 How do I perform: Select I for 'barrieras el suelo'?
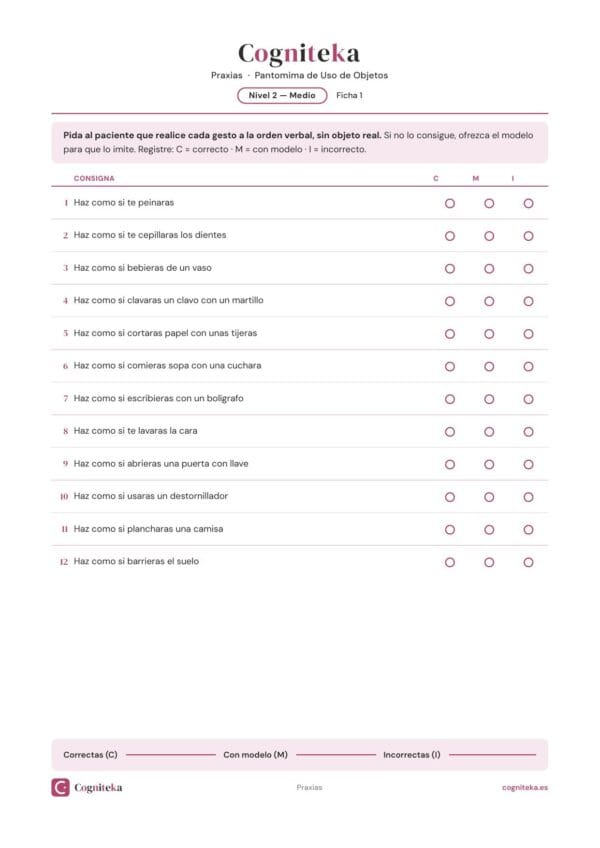point(529,562)
